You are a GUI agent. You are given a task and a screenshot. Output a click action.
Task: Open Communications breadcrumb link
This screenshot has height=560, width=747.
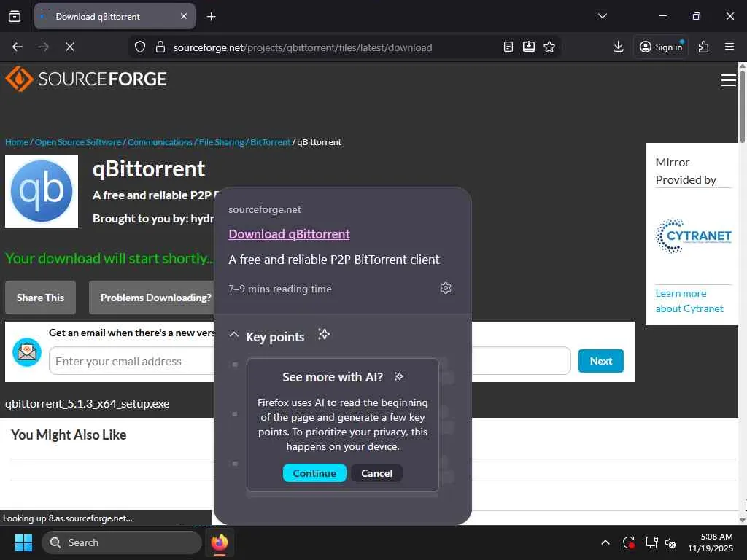tap(160, 142)
